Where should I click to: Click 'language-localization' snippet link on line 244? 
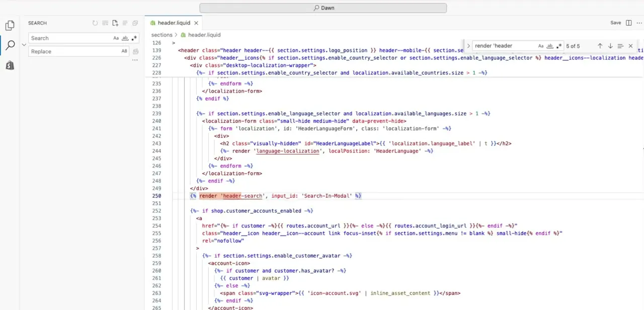[287, 151]
